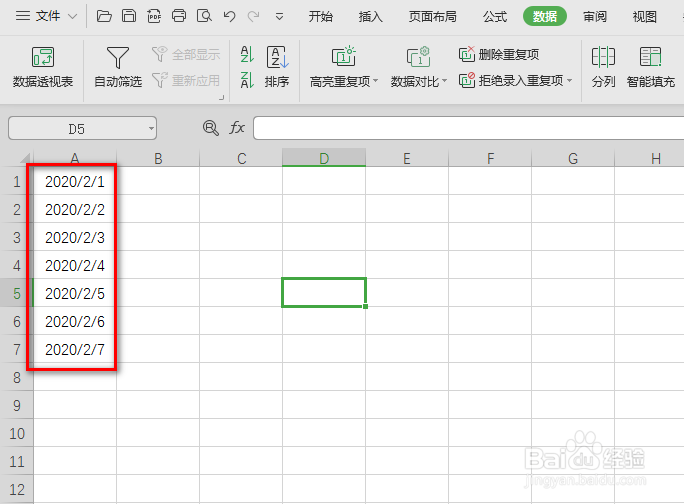
Task: Insert a 数据透视表 pivot table
Action: (x=43, y=67)
